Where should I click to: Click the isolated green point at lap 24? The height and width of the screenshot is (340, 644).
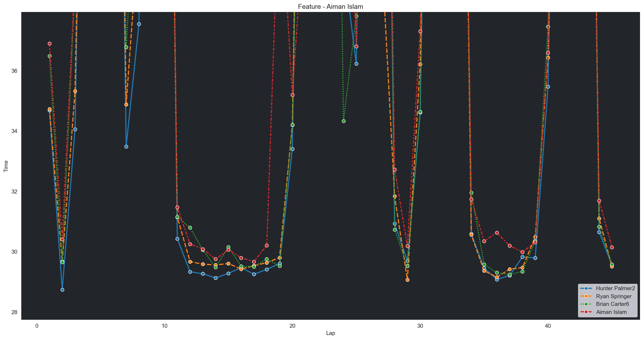(344, 121)
